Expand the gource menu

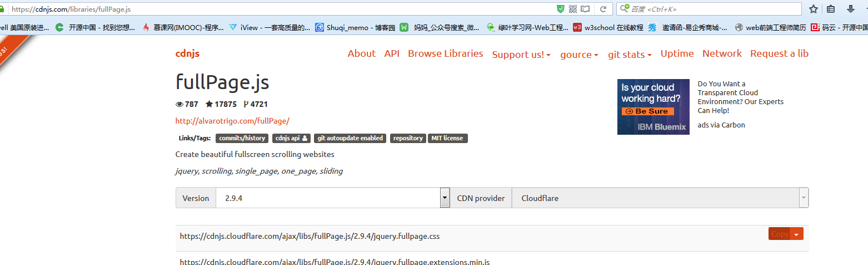[579, 55]
